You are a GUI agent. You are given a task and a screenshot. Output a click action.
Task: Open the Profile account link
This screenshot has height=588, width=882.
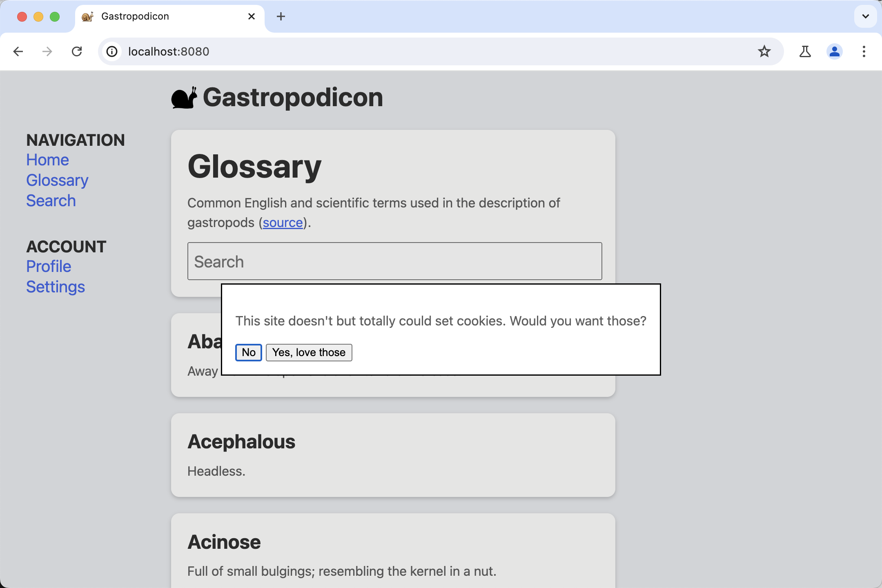click(48, 266)
